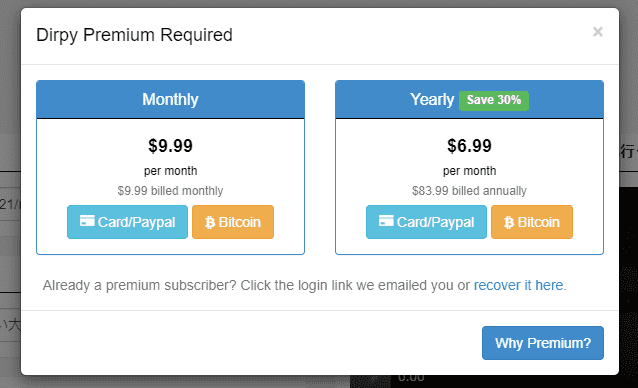The image size is (638, 388).
Task: Click credit card icon in Monthly plan
Action: (87, 220)
